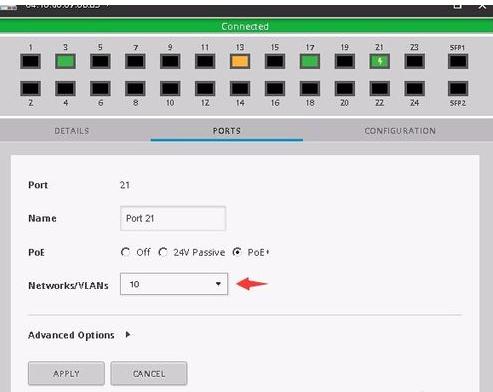
Task: Click the Connected status bar
Action: [246, 26]
